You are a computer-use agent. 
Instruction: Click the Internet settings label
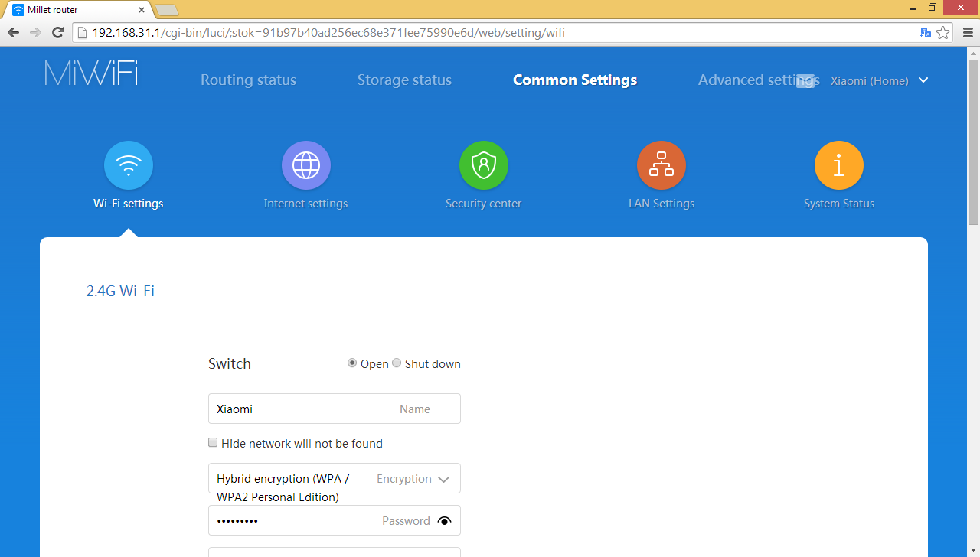point(305,204)
